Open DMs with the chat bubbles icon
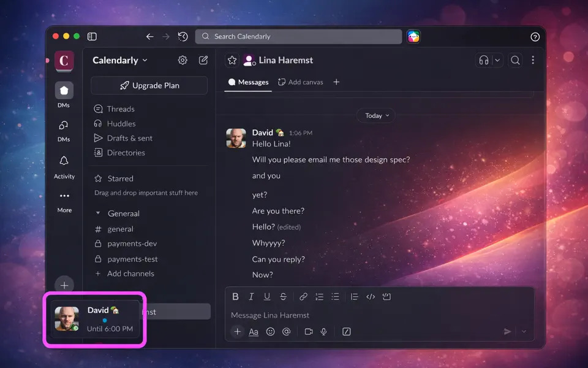The image size is (588, 368). pyautogui.click(x=64, y=125)
